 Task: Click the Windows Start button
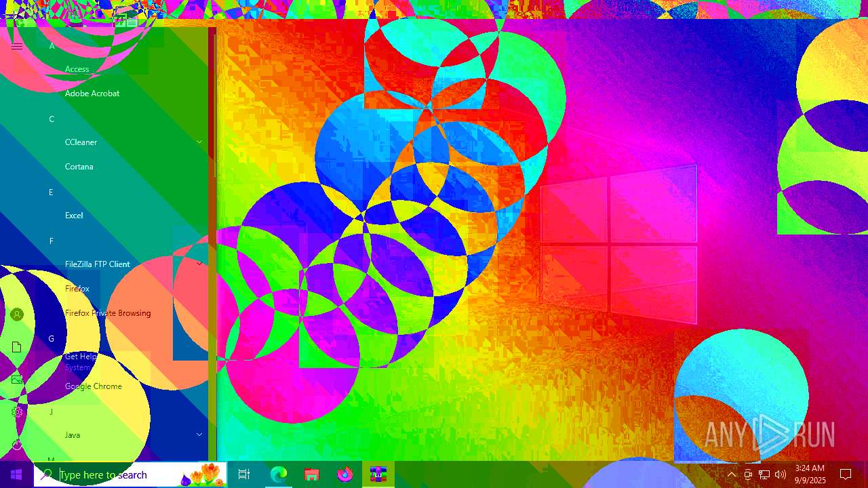(16, 474)
